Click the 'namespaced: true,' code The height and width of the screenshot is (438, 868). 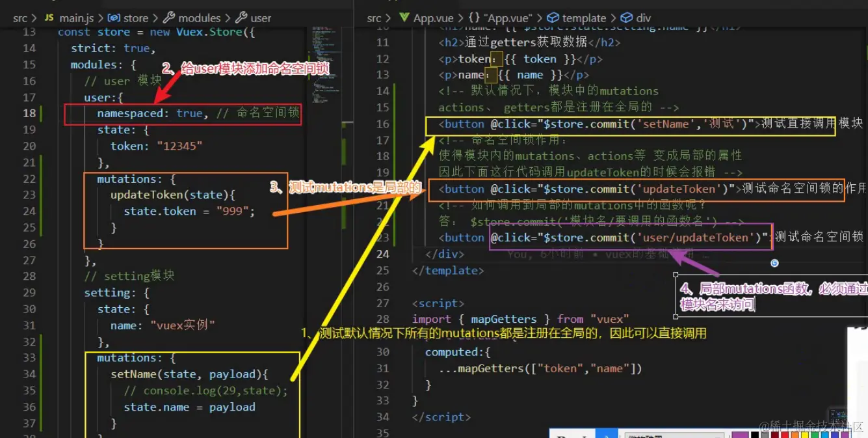[x=153, y=113]
